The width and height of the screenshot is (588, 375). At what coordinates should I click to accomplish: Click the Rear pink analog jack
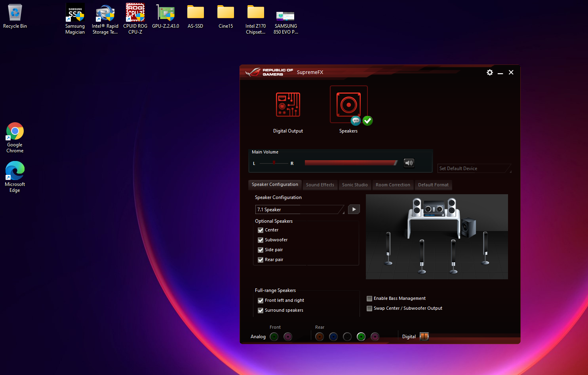375,337
